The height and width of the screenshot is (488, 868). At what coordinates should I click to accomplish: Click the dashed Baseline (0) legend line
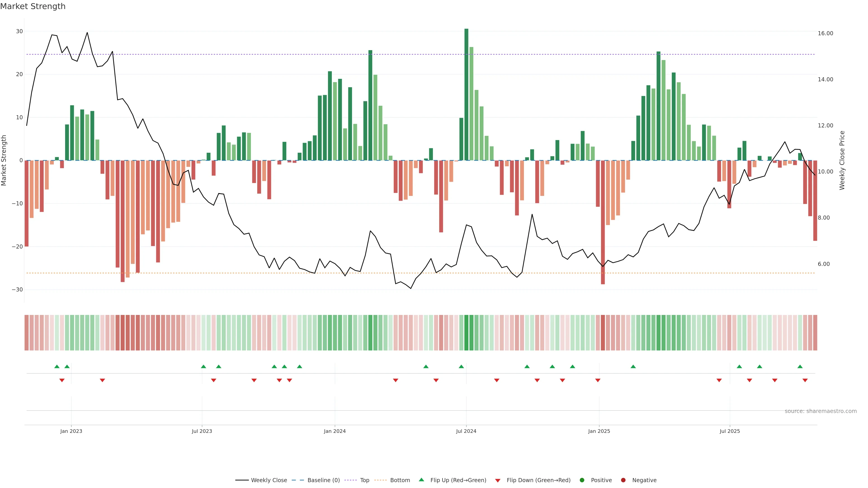pyautogui.click(x=297, y=480)
